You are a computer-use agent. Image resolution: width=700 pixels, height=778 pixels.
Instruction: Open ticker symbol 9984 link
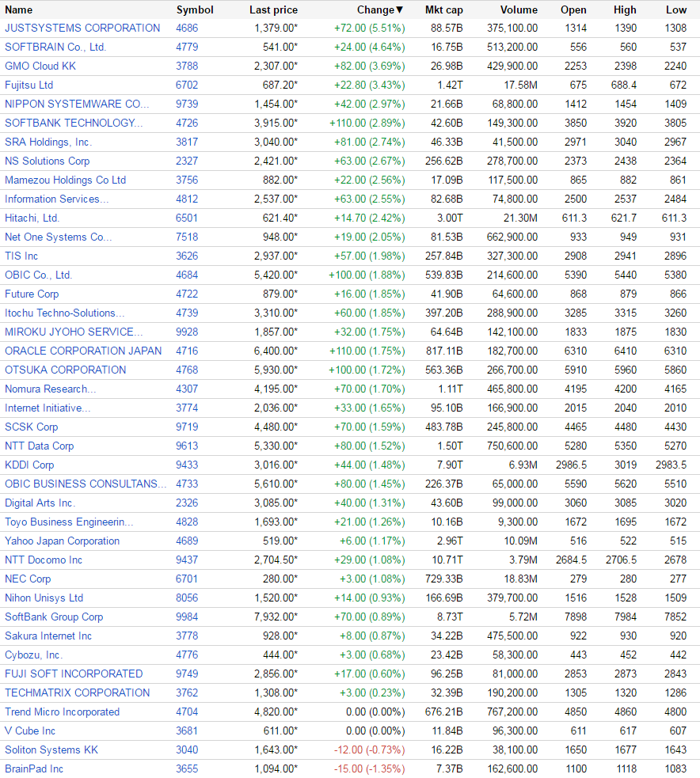coord(187,617)
